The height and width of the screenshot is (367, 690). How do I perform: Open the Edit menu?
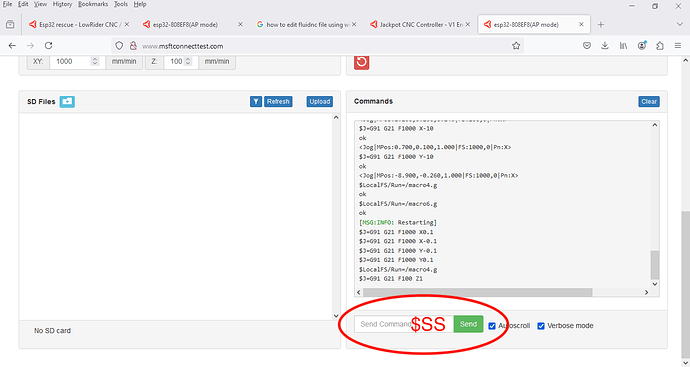tap(23, 4)
